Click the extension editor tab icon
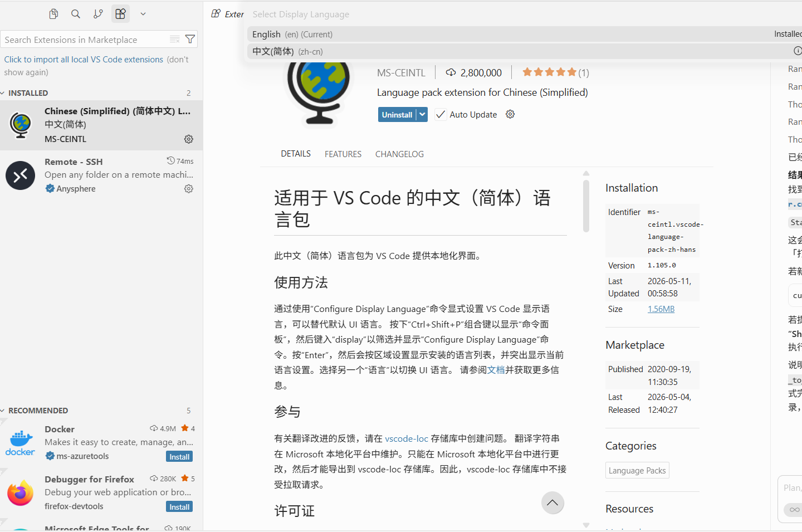The height and width of the screenshot is (532, 802). pyautogui.click(x=216, y=14)
